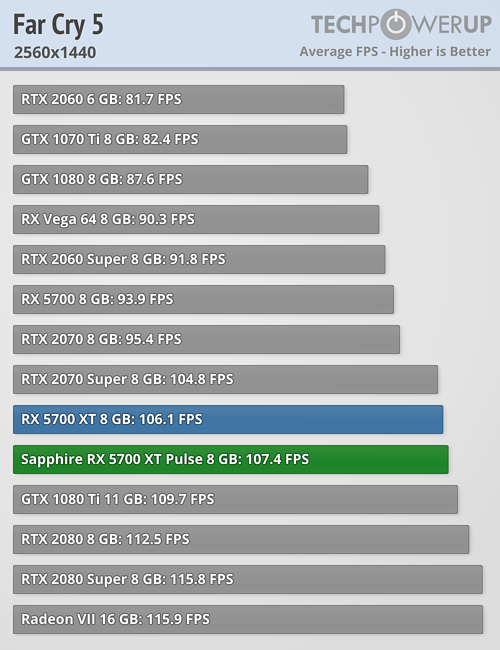Click the RX Vega 64 8 GB bar

click(x=196, y=219)
